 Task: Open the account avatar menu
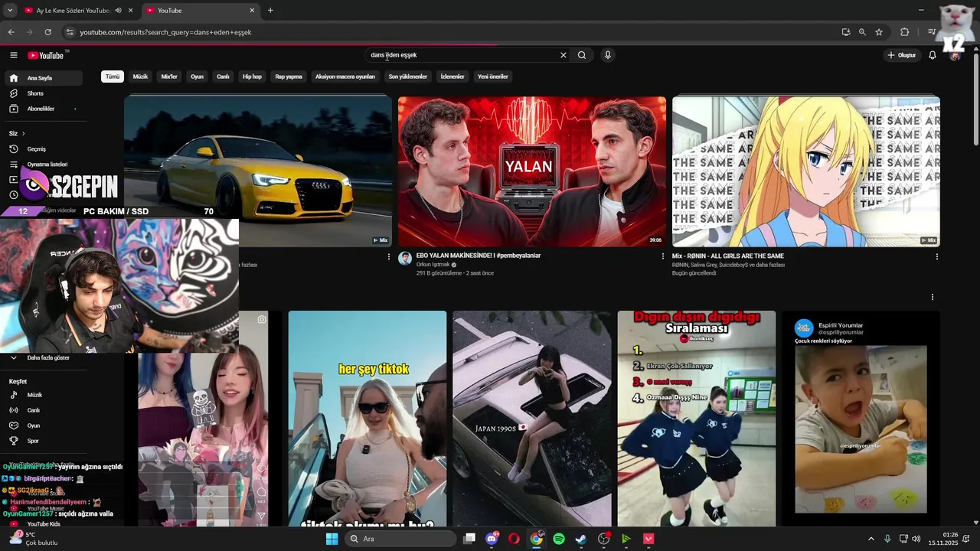[954, 55]
